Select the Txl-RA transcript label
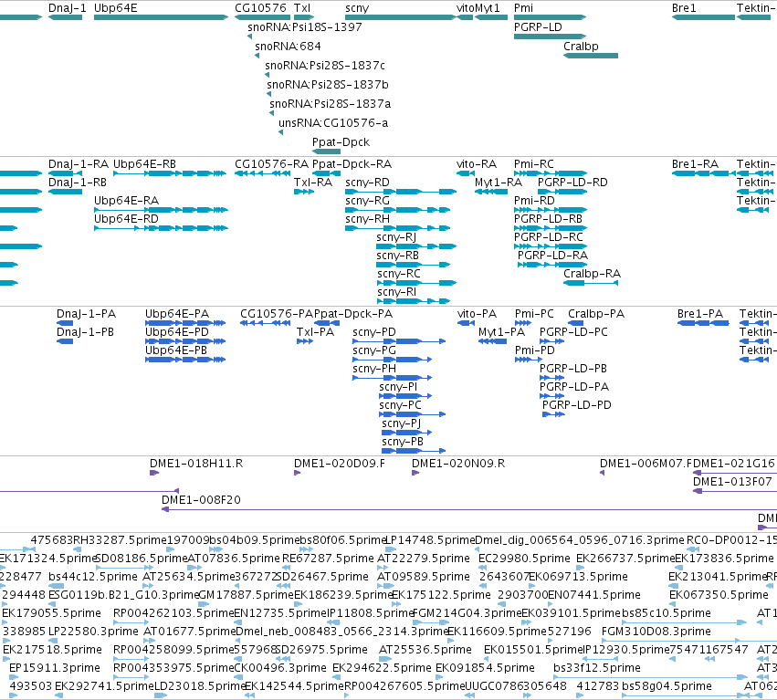 tap(312, 183)
